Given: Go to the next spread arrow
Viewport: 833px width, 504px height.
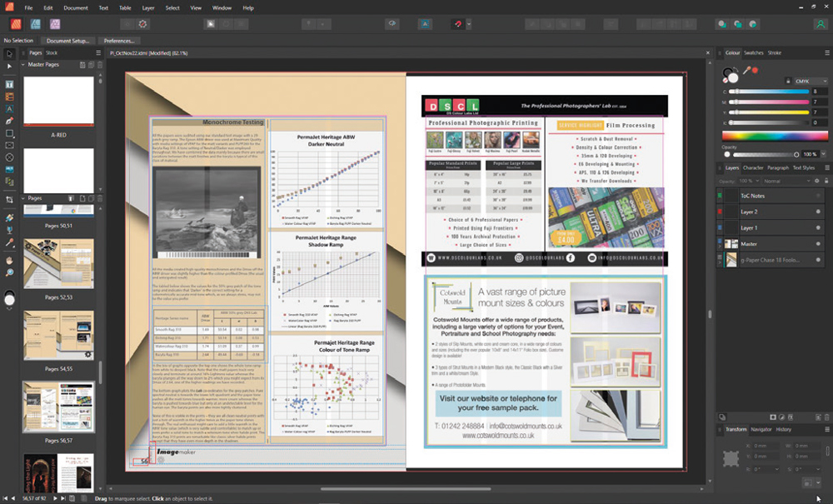Looking at the screenshot, I should point(55,499).
